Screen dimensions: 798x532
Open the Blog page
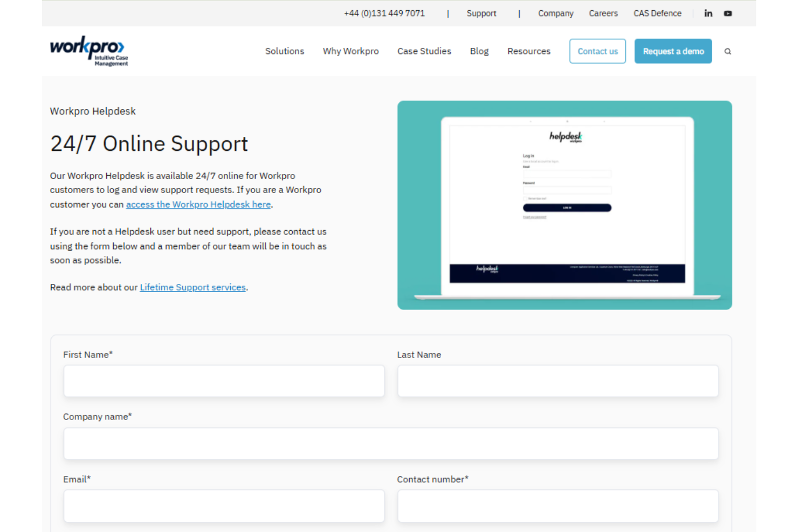tap(479, 51)
